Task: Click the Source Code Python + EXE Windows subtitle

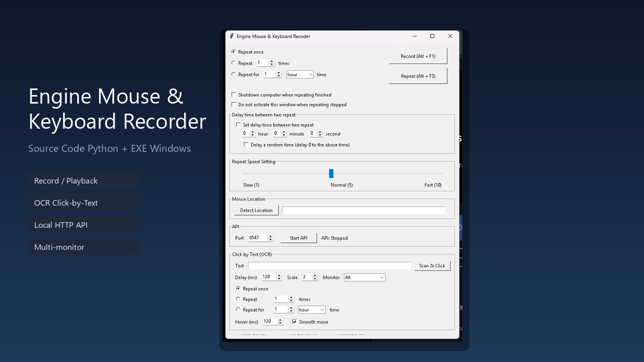Action: 110,148
